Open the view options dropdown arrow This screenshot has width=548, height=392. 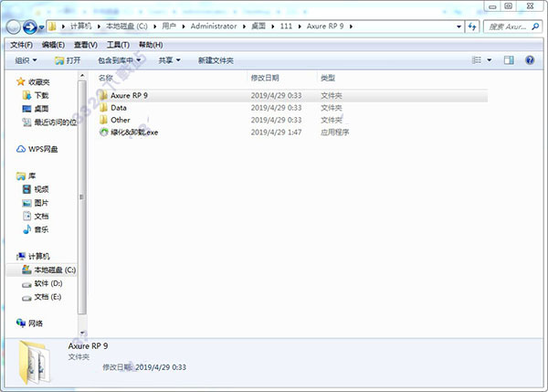[x=490, y=60]
